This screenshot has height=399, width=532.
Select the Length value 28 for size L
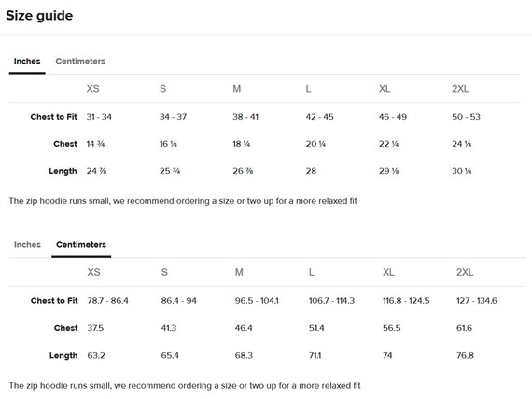click(x=311, y=171)
